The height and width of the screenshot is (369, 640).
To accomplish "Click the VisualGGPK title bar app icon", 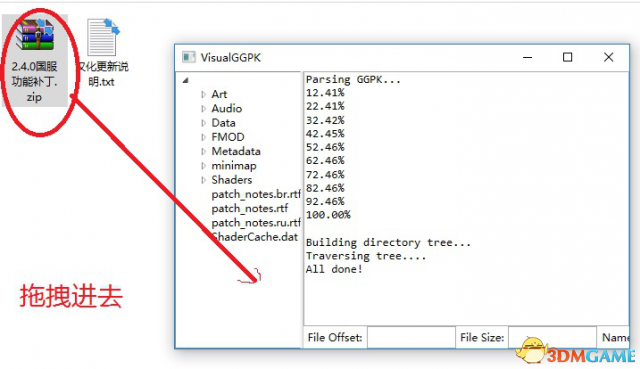I will [188, 57].
